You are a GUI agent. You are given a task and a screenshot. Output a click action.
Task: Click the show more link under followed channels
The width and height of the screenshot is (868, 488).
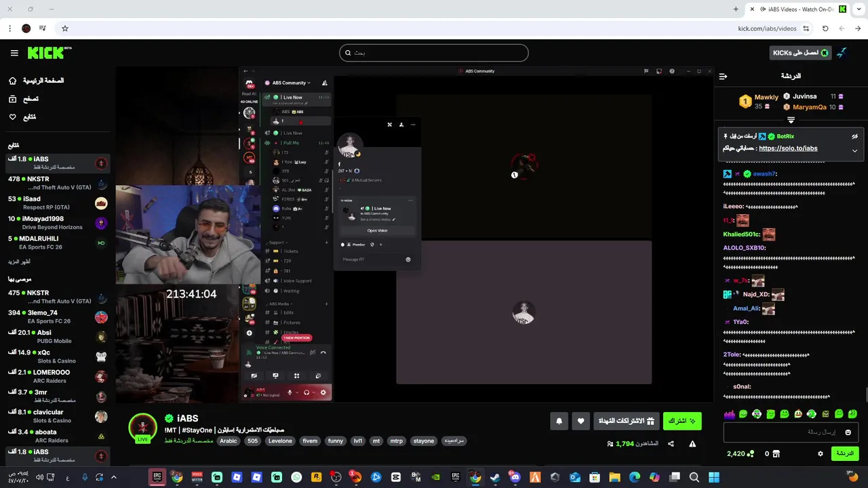[19, 262]
